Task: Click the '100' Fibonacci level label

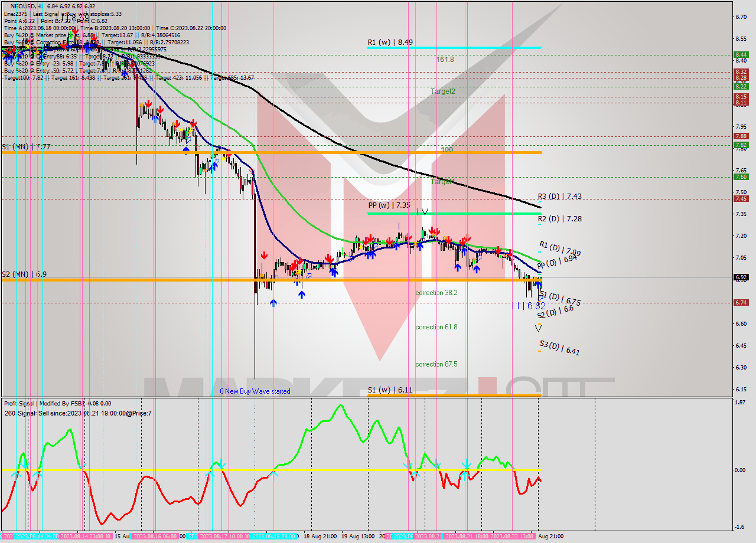Action: coord(447,150)
